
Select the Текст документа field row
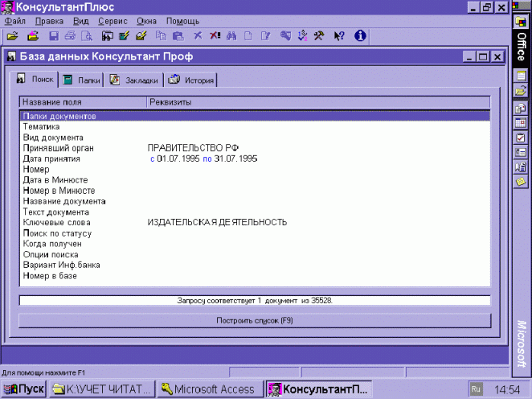pyautogui.click(x=255, y=212)
